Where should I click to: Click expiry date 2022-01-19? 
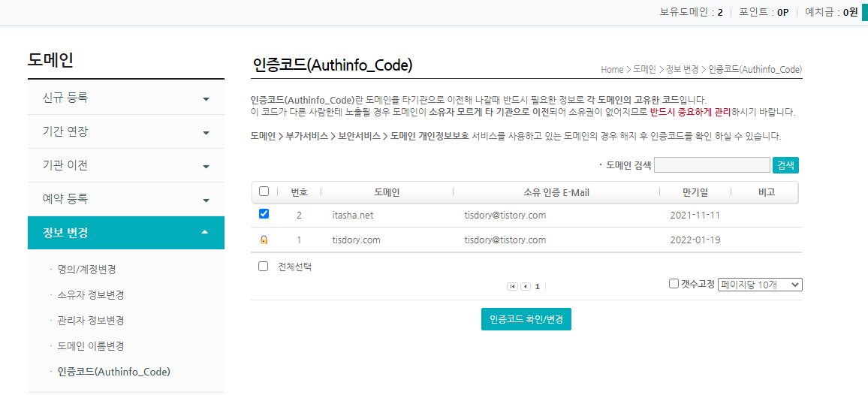coord(695,240)
